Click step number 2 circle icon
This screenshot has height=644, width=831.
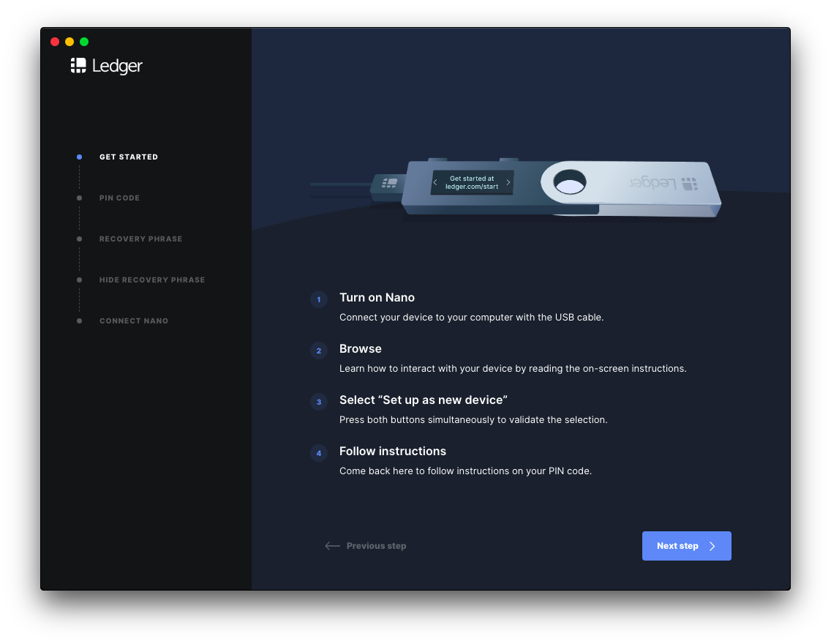[318, 351]
